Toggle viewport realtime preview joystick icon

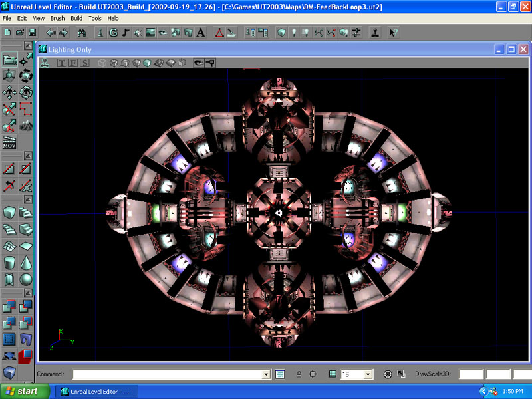point(45,63)
